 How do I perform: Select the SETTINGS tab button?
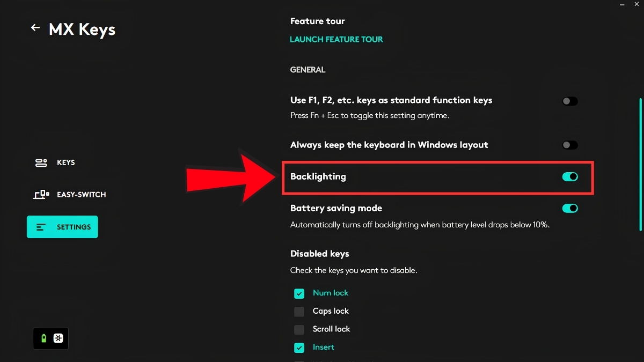click(x=62, y=227)
